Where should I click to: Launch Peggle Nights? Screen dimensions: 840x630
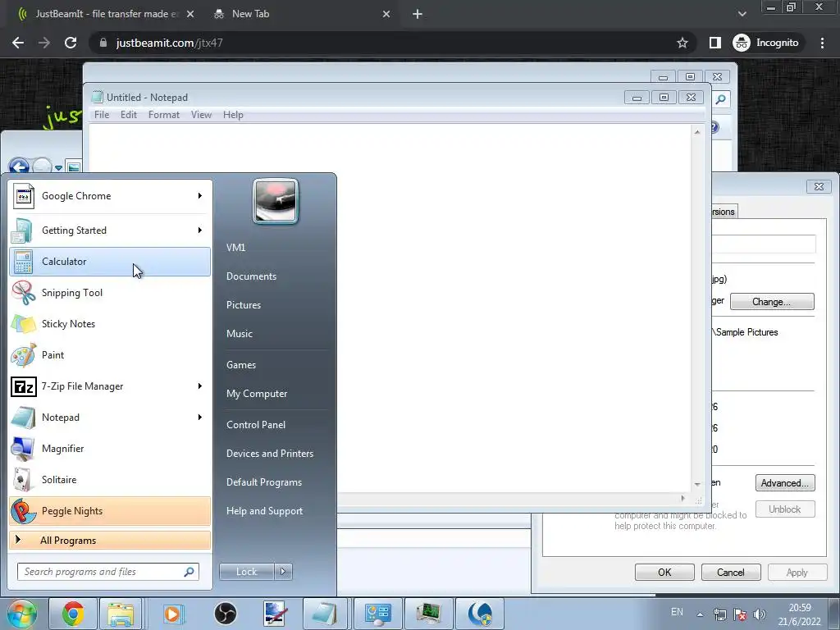110,510
